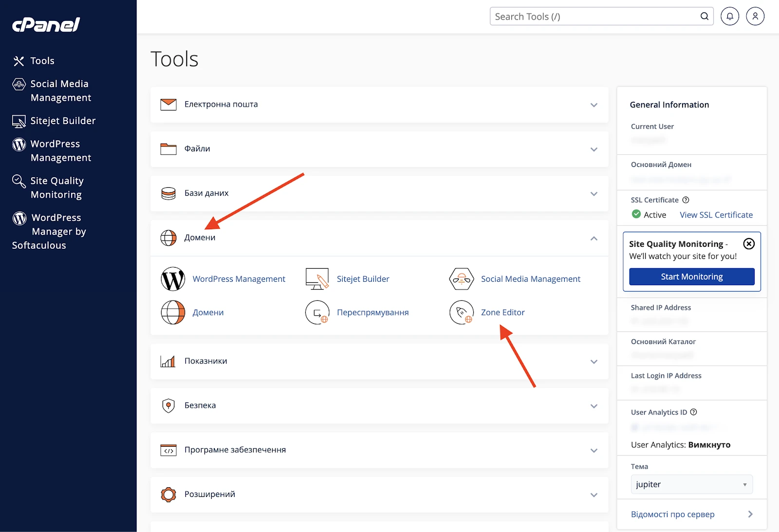Click the Електронна пошта envelope icon

pos(168,105)
